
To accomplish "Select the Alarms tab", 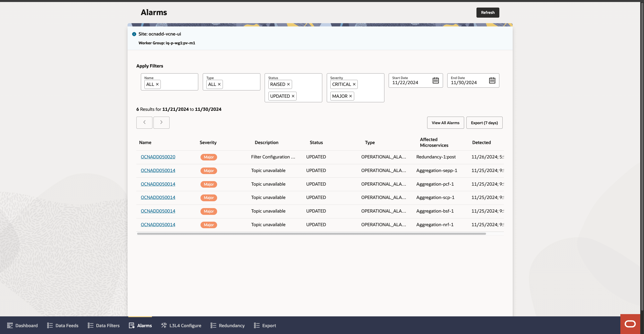I will coord(140,325).
